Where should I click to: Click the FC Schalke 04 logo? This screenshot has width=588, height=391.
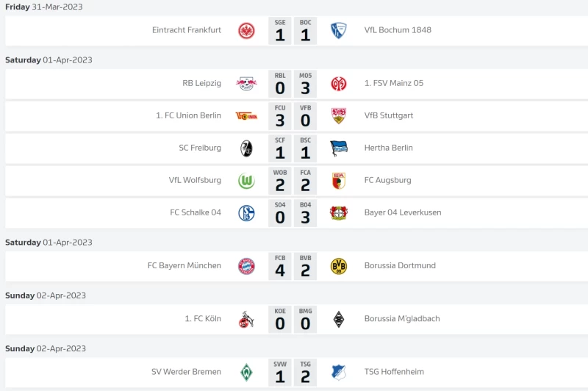(246, 213)
